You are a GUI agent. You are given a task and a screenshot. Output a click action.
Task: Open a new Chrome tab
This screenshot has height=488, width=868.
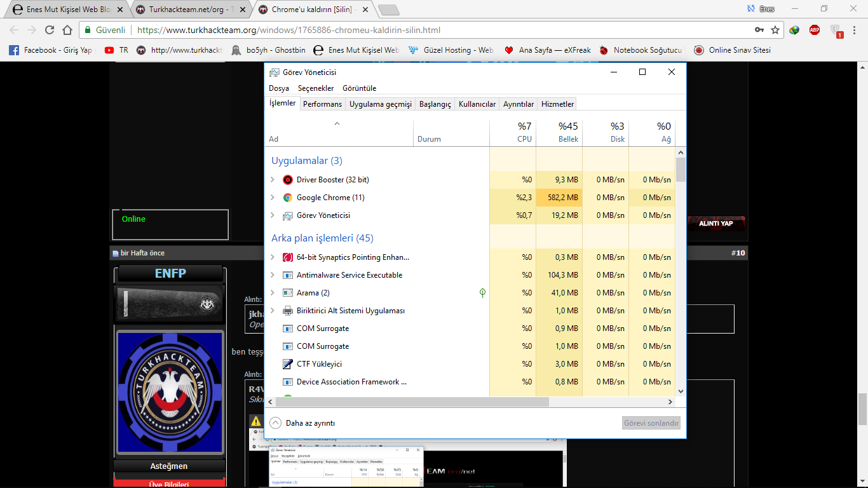coord(388,10)
